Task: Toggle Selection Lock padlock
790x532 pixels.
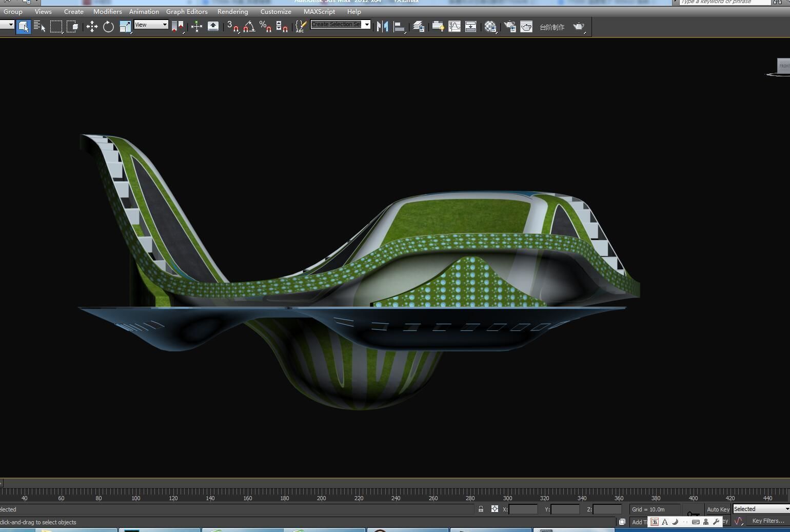Action: [481, 509]
